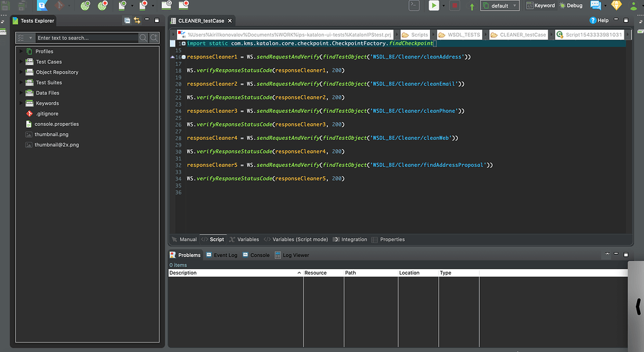Viewport: 644px width, 352px height.
Task: Switch to the Console tab
Action: pyautogui.click(x=256, y=255)
